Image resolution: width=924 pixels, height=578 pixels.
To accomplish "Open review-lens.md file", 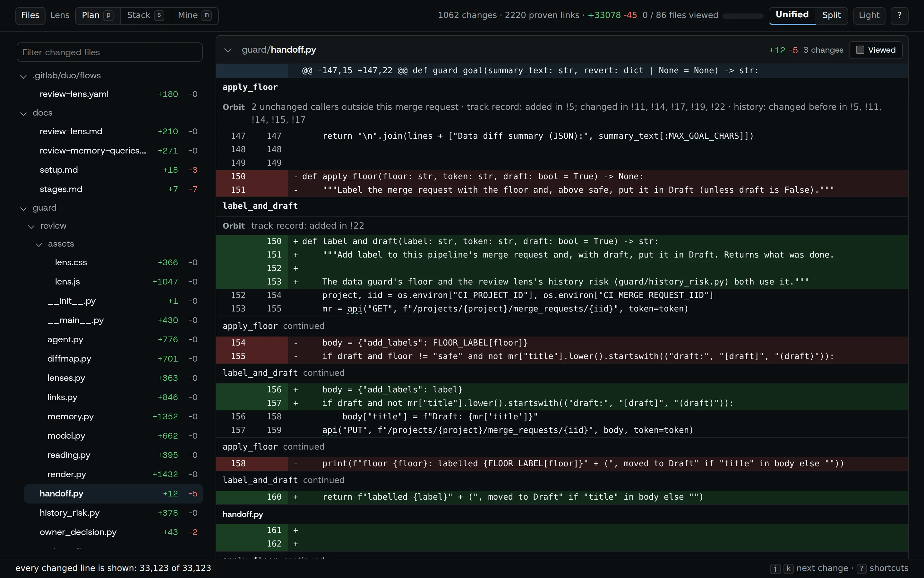I will pos(113,132).
